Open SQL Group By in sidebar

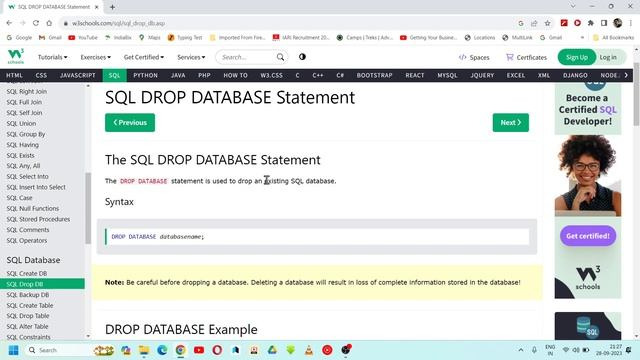(26, 134)
